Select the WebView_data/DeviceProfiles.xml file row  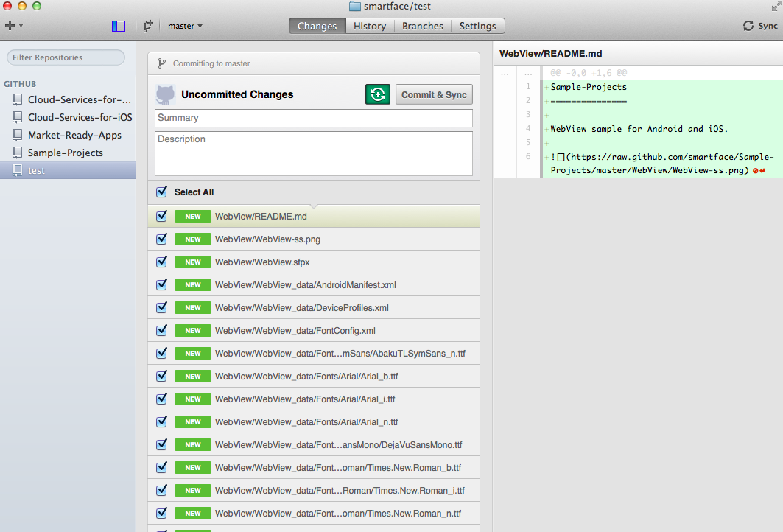click(x=314, y=308)
